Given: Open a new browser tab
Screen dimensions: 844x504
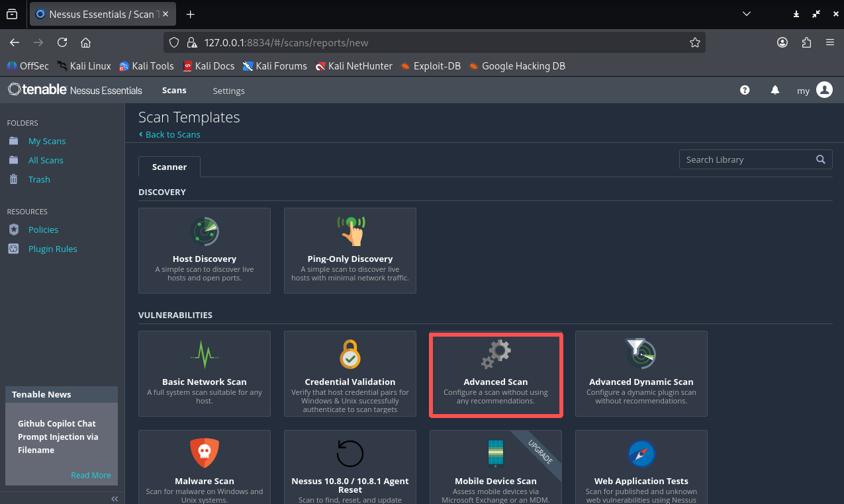Looking at the screenshot, I should [x=191, y=14].
